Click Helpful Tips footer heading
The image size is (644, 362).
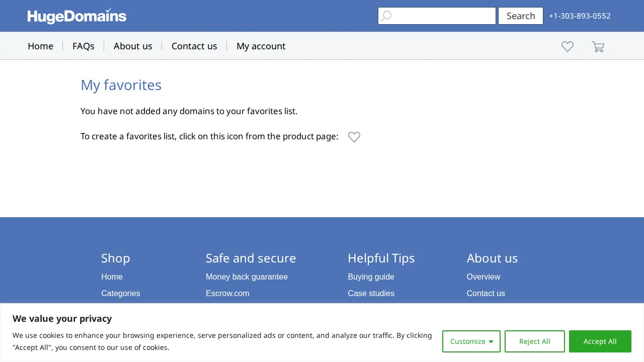[381, 258]
